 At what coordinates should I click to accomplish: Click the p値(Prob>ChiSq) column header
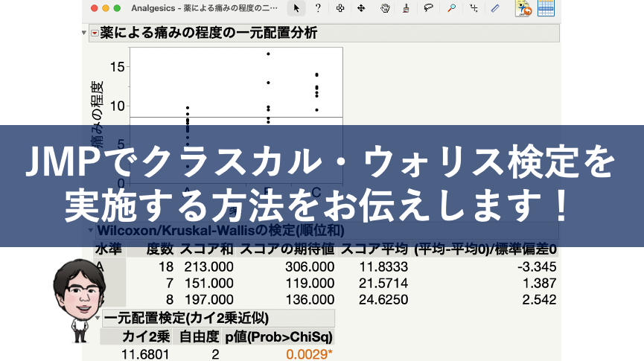click(x=279, y=336)
